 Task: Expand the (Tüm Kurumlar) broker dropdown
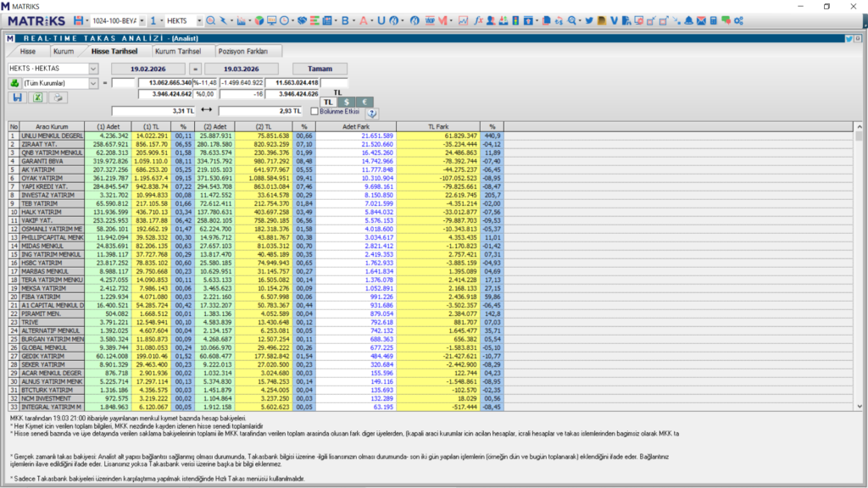[93, 83]
